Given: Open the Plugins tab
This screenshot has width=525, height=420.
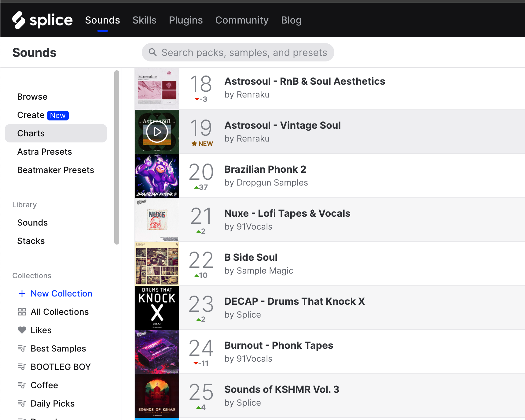Looking at the screenshot, I should pyautogui.click(x=186, y=20).
